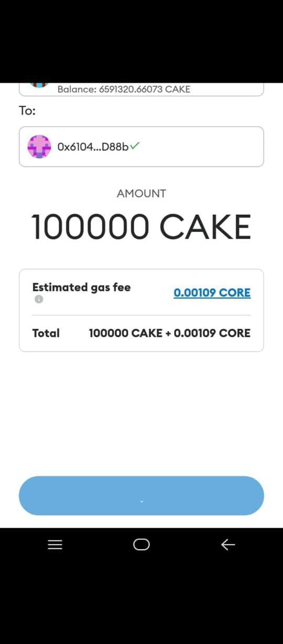Edit the 0.00109 CORE gas fee link

coord(212,293)
